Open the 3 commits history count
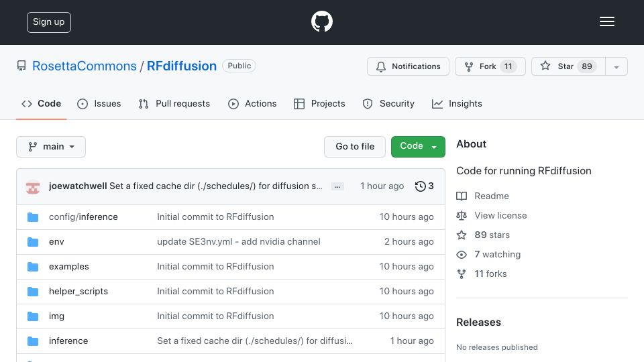Screen dimensions: 644x362 pos(431,186)
